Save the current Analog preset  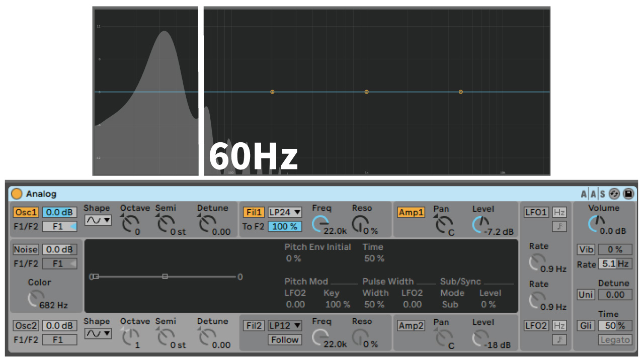(628, 194)
